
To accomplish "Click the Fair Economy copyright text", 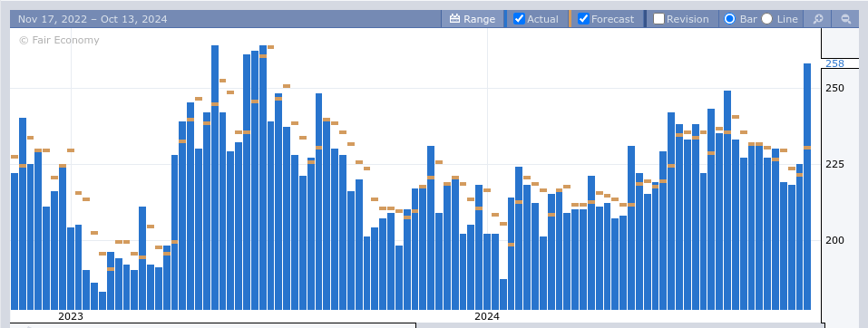I will [x=59, y=40].
